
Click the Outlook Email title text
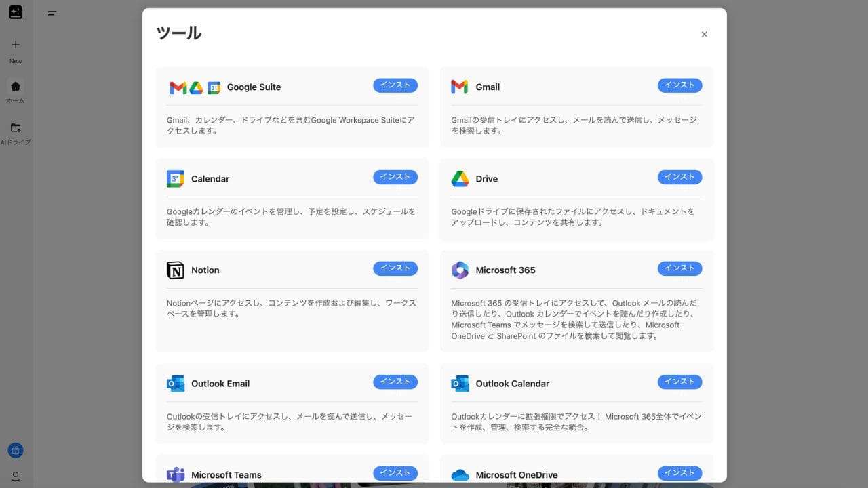pyautogui.click(x=220, y=384)
